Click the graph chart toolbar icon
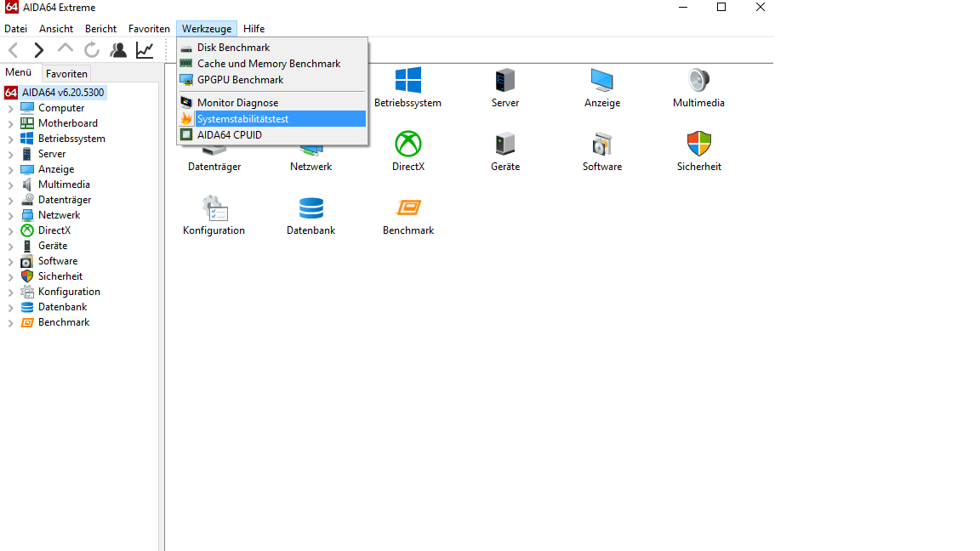This screenshot has width=980, height=551. click(x=145, y=50)
